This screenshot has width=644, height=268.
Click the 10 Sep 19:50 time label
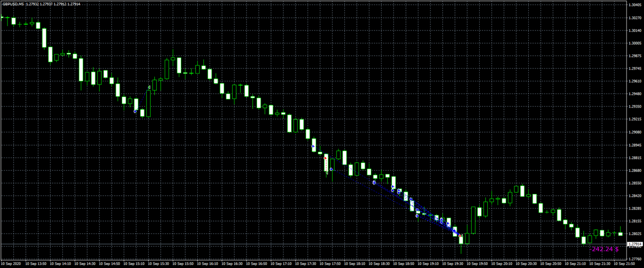pos(477,263)
